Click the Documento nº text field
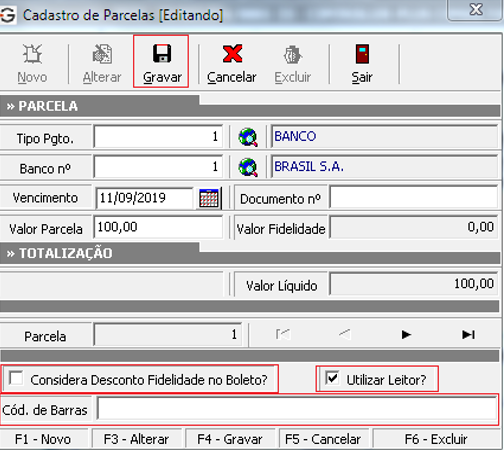Image resolution: width=504 pixels, height=450 pixels. [414, 198]
